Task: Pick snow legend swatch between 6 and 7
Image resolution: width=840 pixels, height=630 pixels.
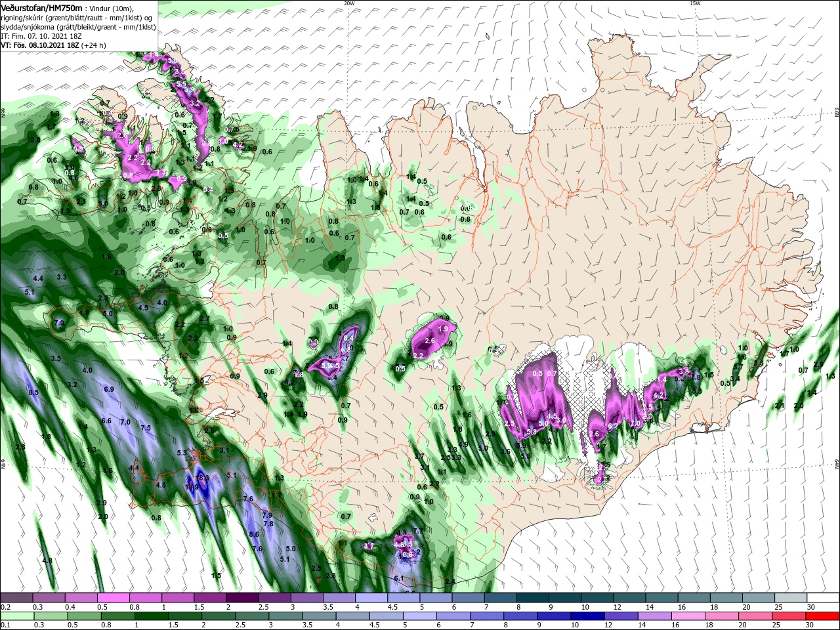Action: coord(469,598)
